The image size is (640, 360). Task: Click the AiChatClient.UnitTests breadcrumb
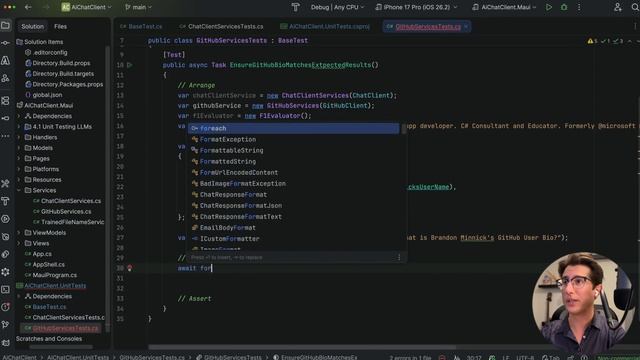coord(78,358)
